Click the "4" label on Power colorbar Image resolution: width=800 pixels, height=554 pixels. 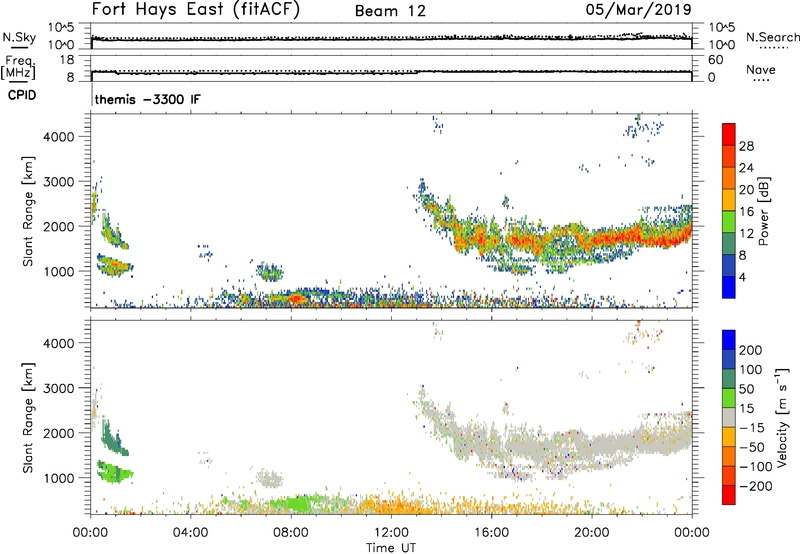click(x=743, y=277)
